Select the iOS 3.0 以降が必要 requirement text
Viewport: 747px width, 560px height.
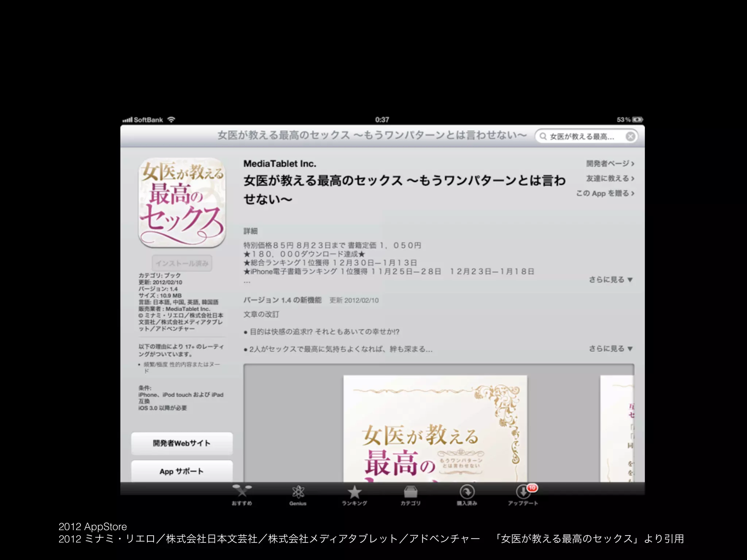[162, 408]
